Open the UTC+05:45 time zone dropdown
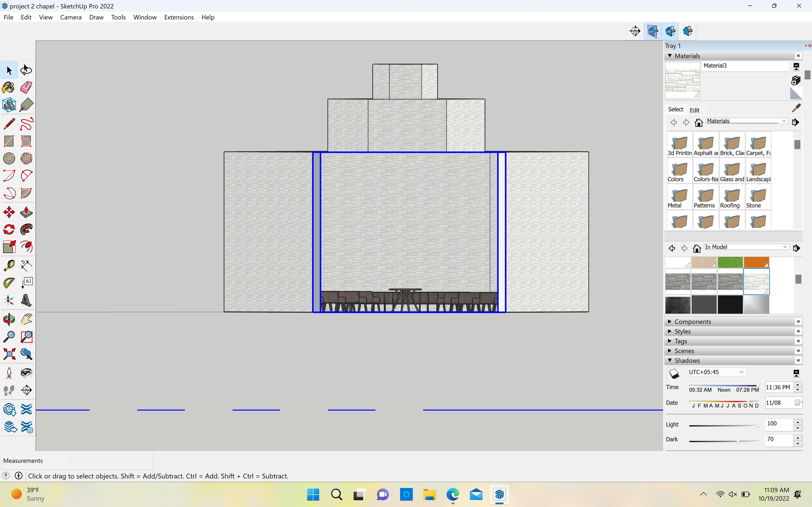The width and height of the screenshot is (812, 507). 716,372
